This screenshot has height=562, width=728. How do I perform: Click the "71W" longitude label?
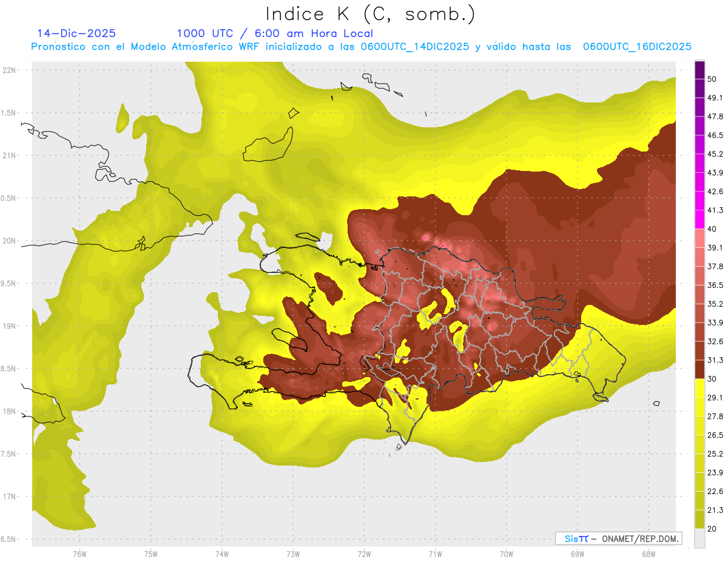click(x=435, y=554)
